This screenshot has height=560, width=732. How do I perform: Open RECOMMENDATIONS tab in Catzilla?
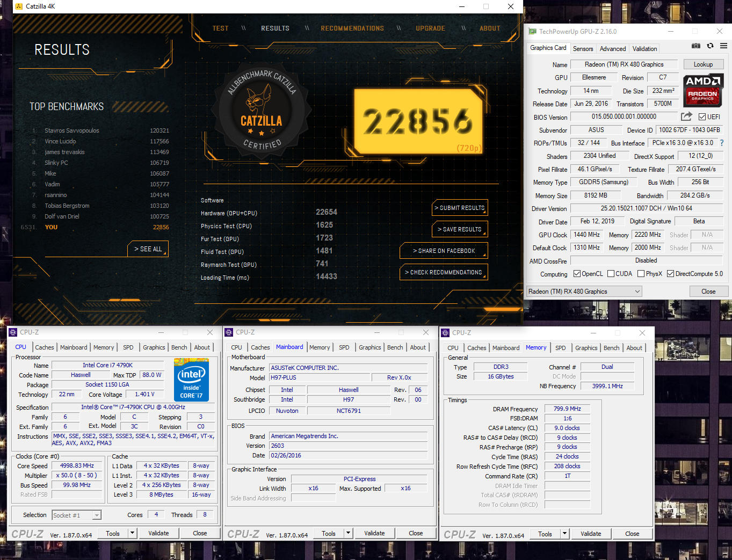(352, 28)
